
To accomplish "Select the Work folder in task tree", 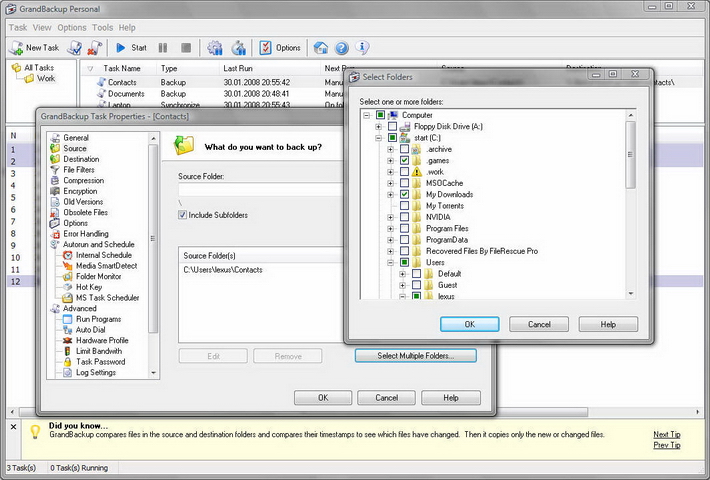I will pos(46,78).
